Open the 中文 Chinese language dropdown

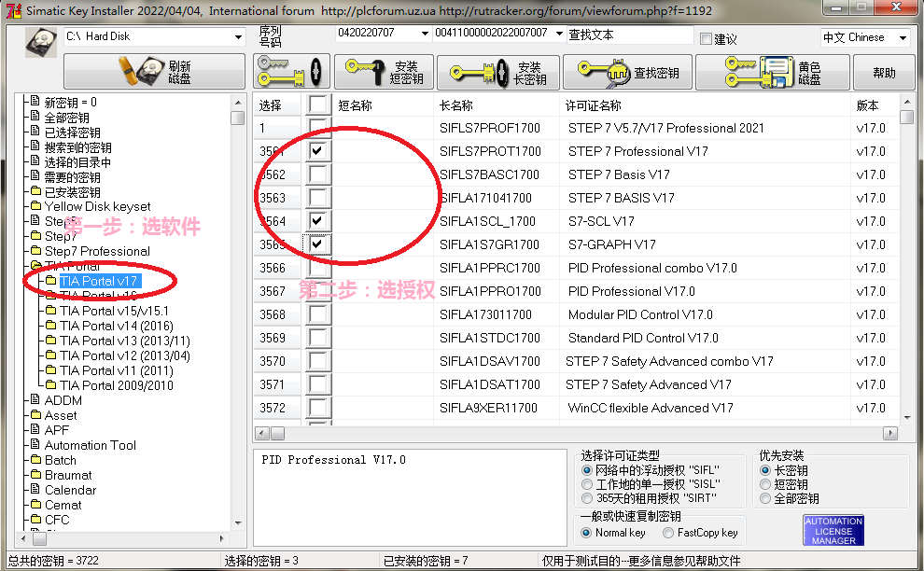point(903,37)
